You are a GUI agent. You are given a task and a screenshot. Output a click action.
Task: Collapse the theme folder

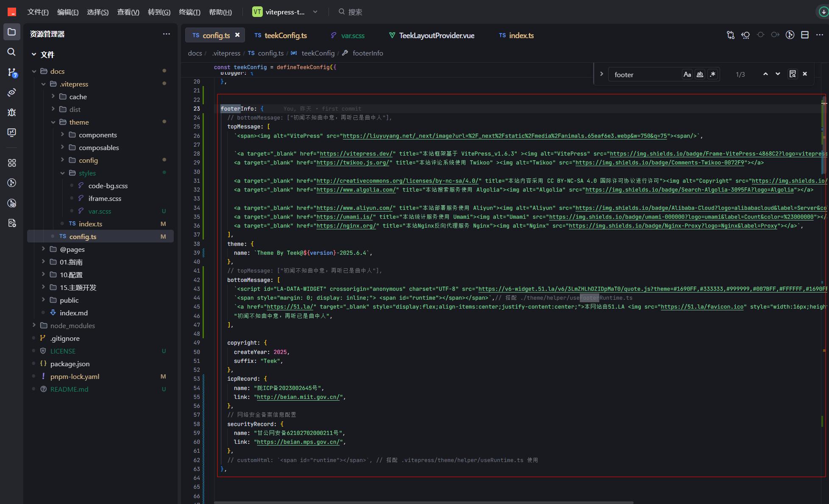pyautogui.click(x=53, y=122)
